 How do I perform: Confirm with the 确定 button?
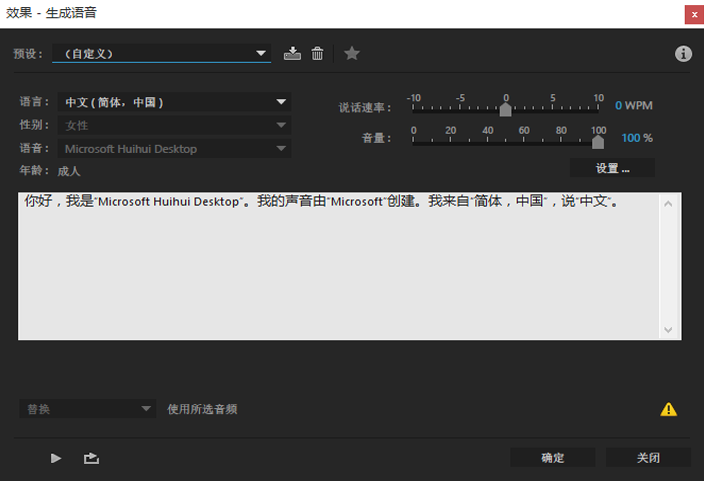click(x=553, y=458)
